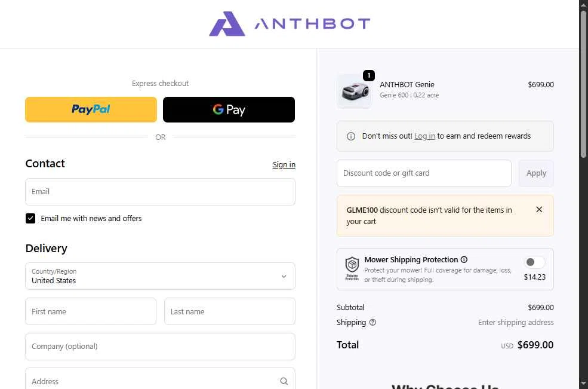This screenshot has height=389, width=588.
Task: Click the Contact section heading
Action: (45, 163)
